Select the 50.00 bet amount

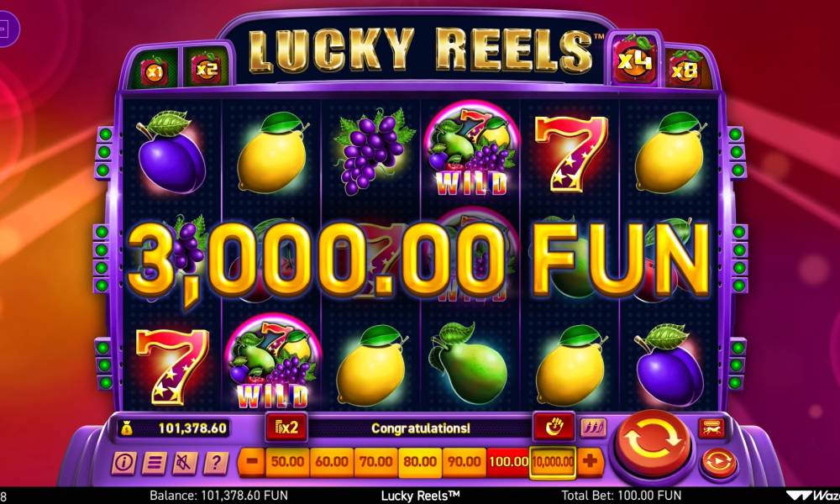pyautogui.click(x=287, y=462)
